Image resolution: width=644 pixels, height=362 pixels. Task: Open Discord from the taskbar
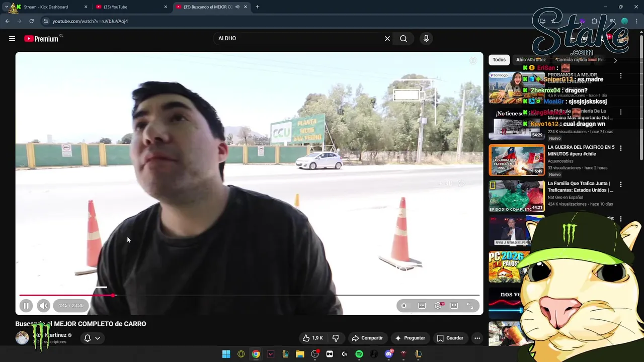388,354
